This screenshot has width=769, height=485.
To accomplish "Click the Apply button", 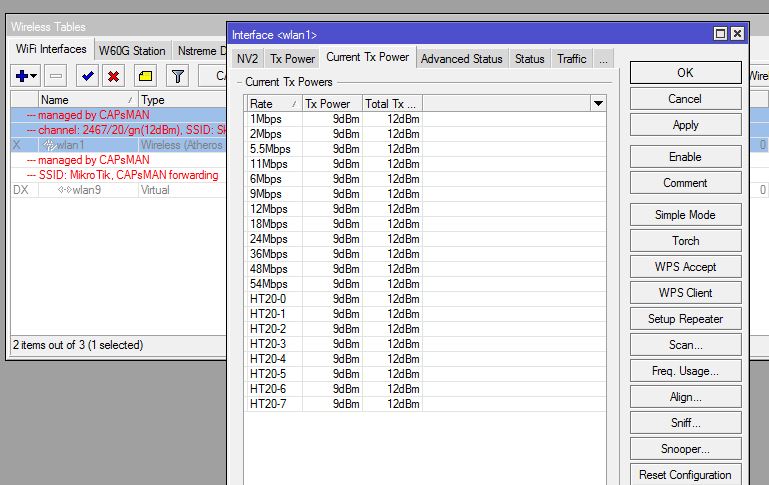I will point(685,125).
